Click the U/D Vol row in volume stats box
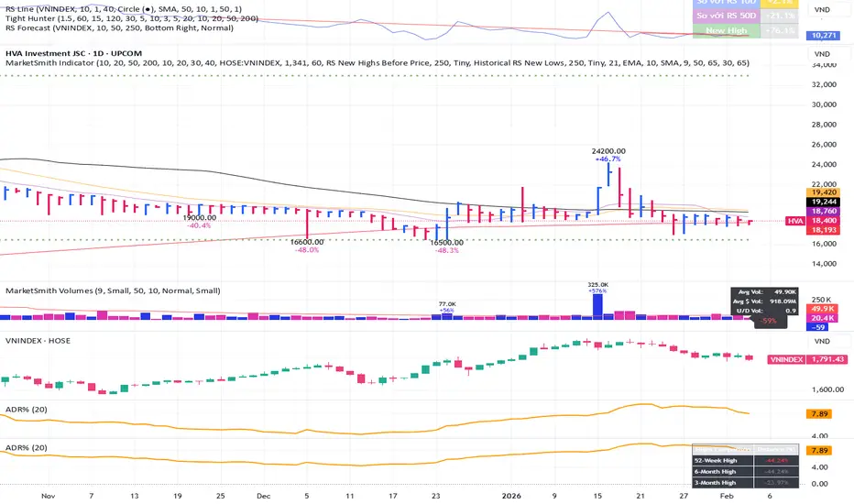The width and height of the screenshot is (854, 504). (x=765, y=311)
